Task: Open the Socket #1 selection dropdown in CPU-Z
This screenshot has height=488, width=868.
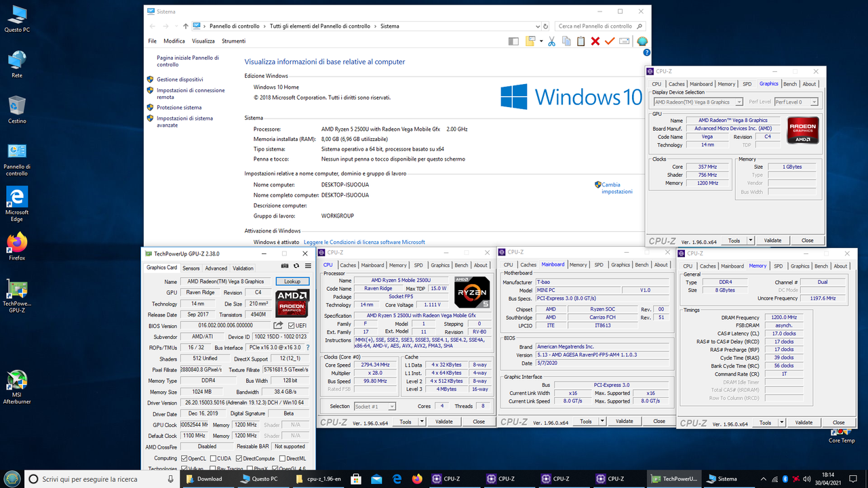Action: (376, 407)
